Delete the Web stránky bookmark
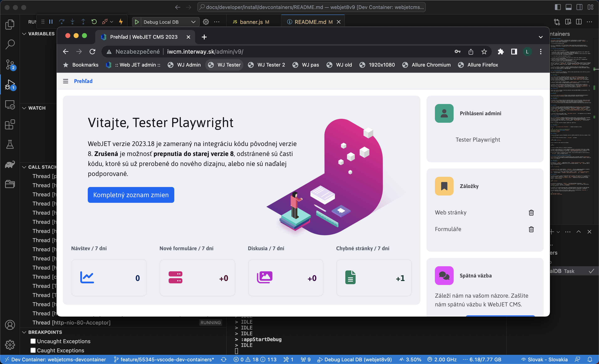 coord(531,213)
